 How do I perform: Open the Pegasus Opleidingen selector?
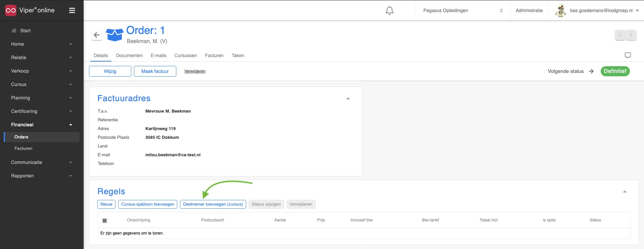click(x=463, y=10)
